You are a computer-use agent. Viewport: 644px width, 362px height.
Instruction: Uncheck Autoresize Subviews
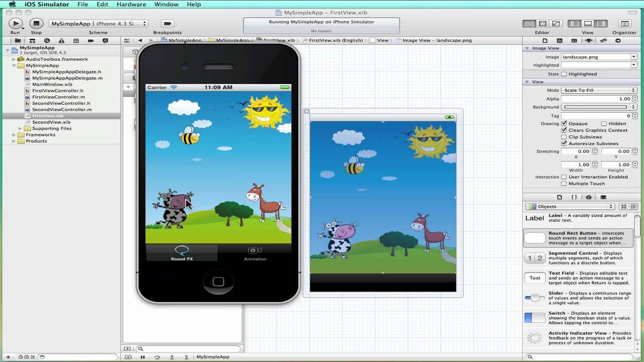click(x=563, y=143)
